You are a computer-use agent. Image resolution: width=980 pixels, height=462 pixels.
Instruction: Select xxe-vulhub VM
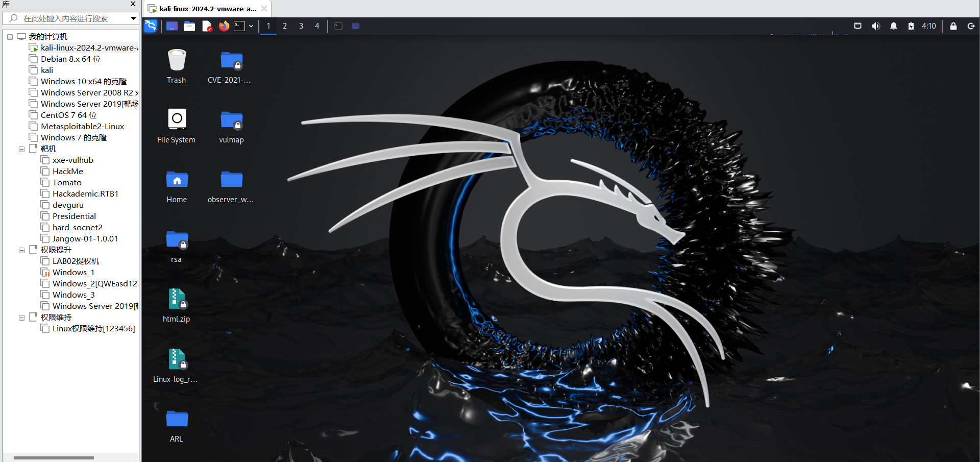click(x=72, y=160)
